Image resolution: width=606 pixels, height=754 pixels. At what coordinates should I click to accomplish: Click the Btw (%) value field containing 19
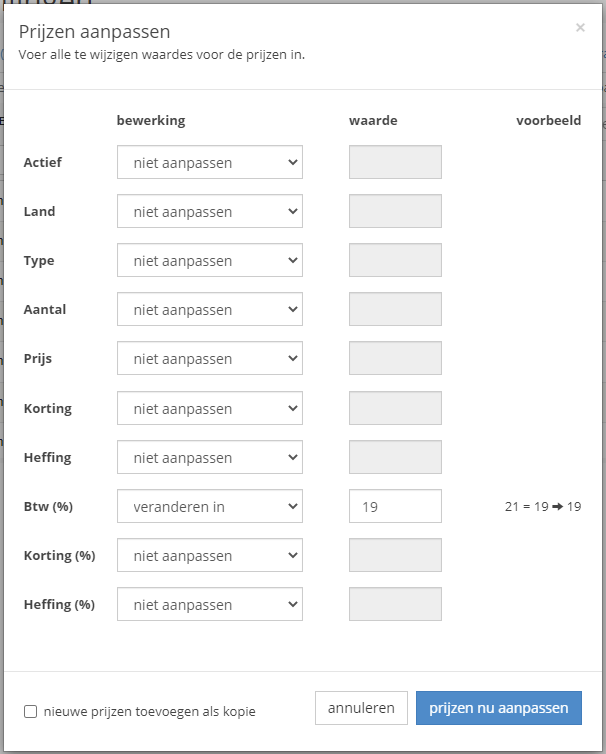(x=395, y=506)
